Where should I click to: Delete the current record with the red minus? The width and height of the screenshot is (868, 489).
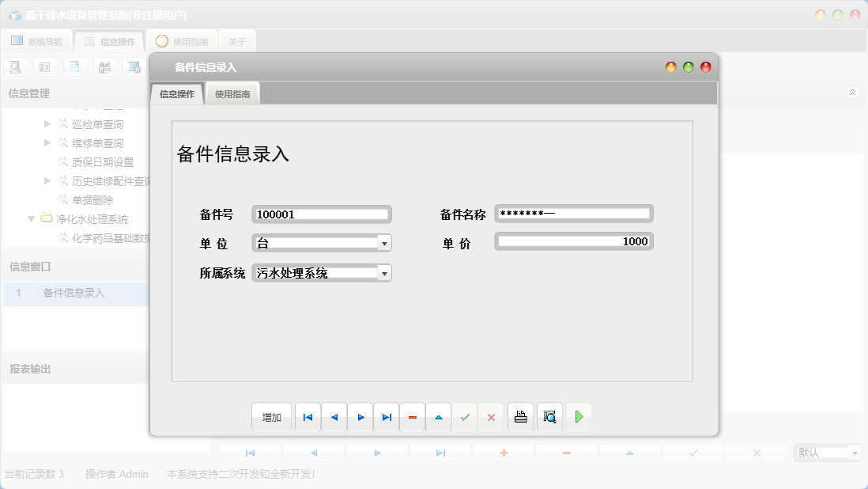pos(412,417)
